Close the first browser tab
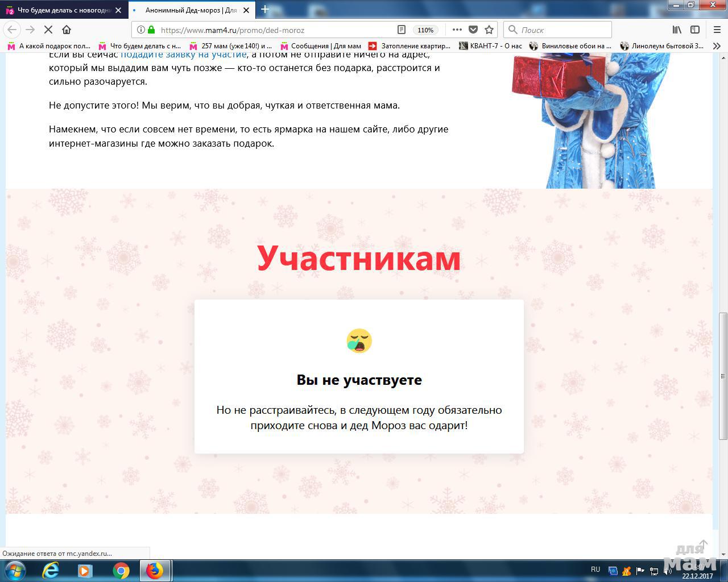 (x=118, y=10)
